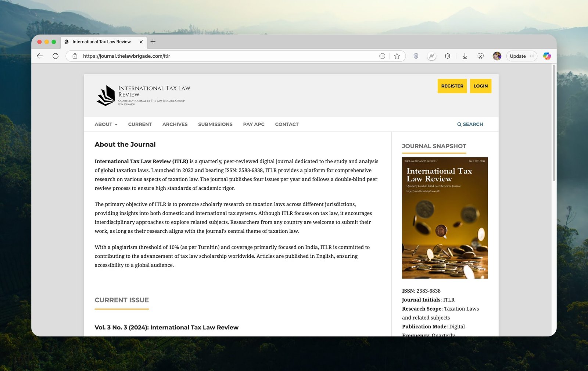
Task: Open the downloads arrow icon
Action: pyautogui.click(x=465, y=56)
